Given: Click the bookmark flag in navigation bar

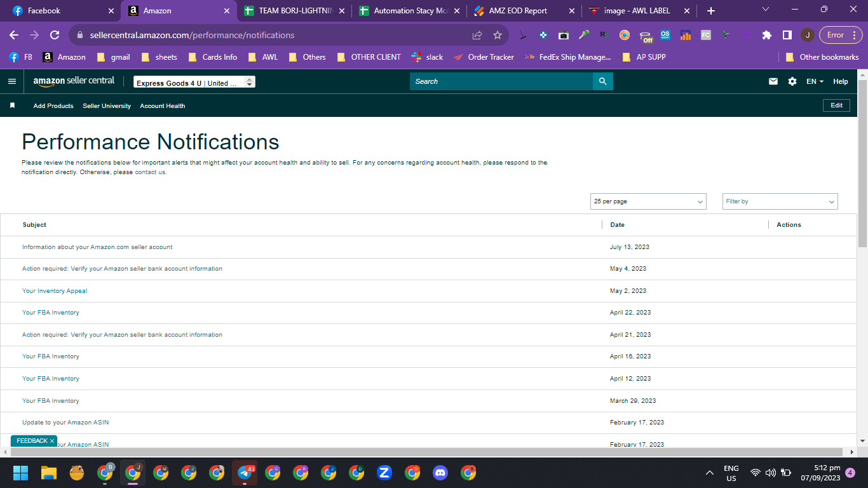Looking at the screenshot, I should point(12,105).
